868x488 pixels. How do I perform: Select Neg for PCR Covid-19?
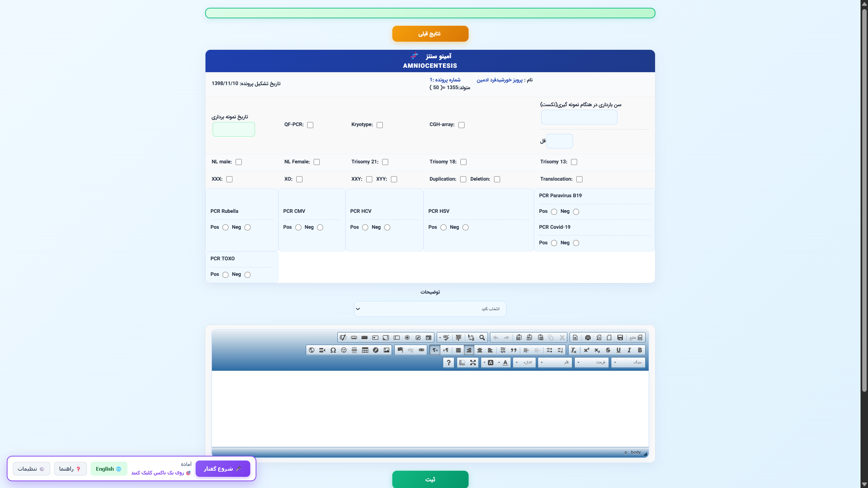(576, 243)
